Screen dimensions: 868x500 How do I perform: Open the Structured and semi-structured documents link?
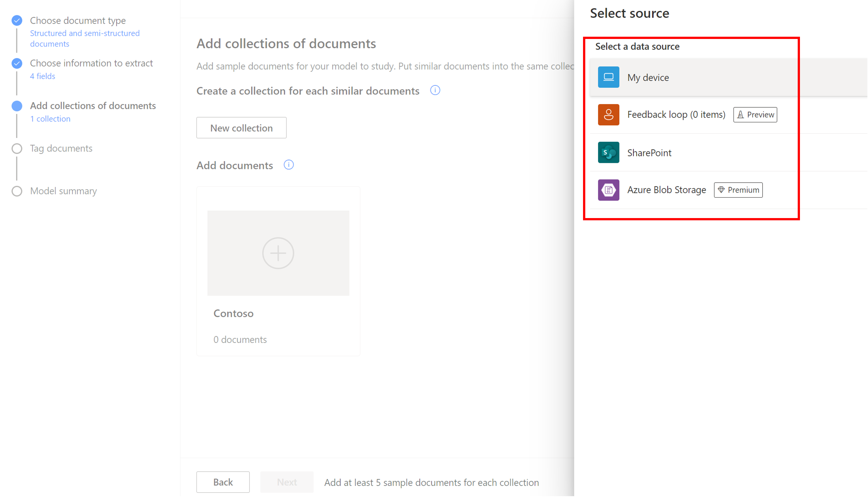click(84, 38)
